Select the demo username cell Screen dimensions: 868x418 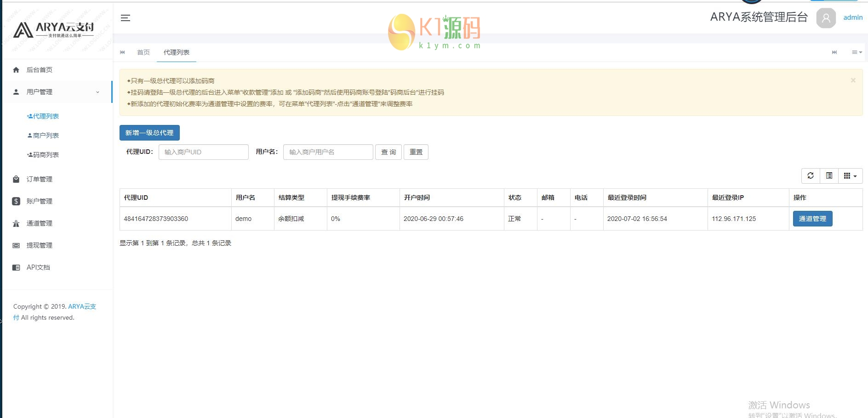pos(252,219)
